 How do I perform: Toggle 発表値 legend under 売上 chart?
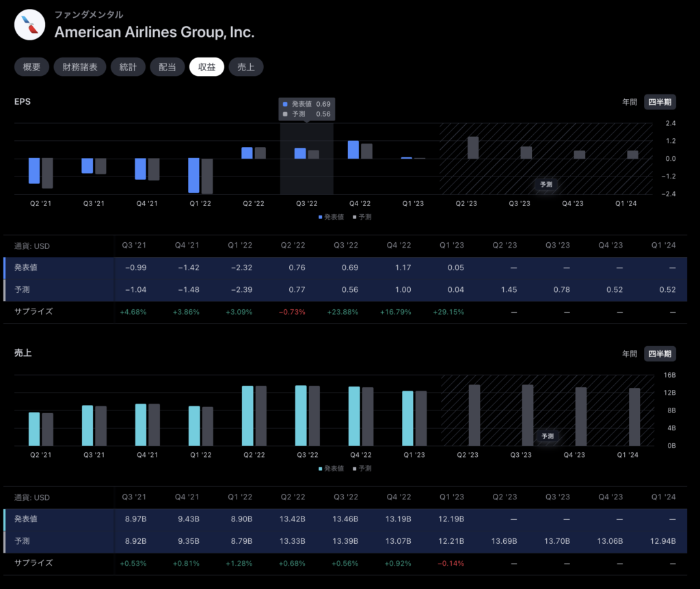pos(331,469)
